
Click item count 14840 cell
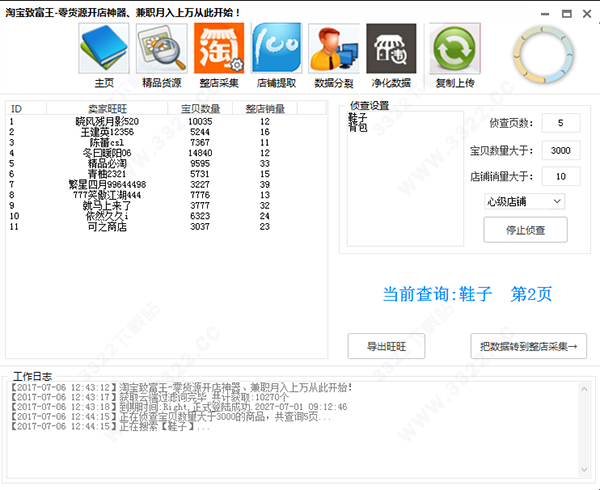click(200, 153)
